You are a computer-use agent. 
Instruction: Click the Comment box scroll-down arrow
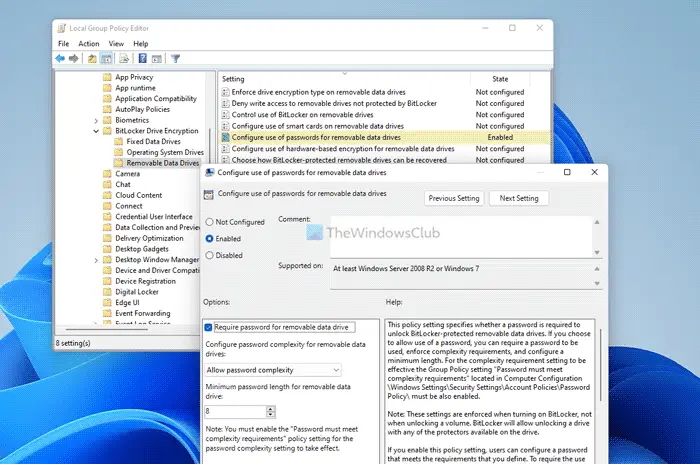(x=597, y=253)
